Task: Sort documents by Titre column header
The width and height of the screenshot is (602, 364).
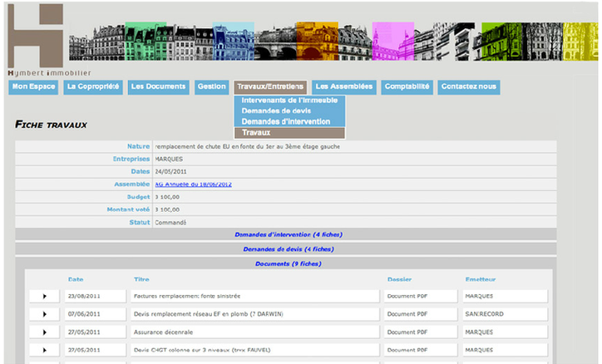Action: [141, 279]
